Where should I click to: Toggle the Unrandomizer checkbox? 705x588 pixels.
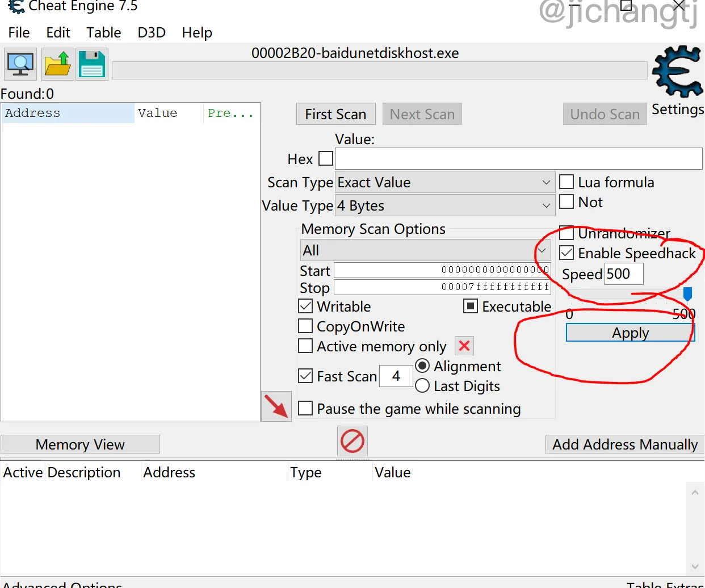coord(566,233)
